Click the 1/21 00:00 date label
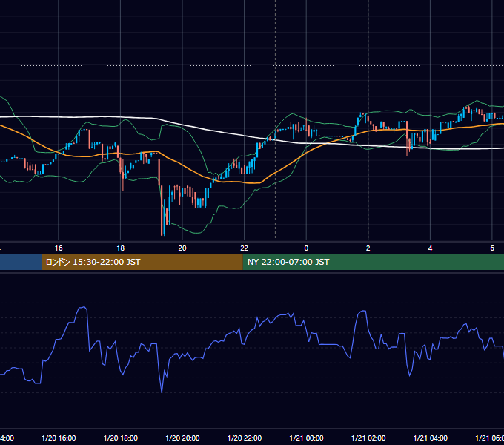Viewport: 504px width, 445px height. (x=306, y=438)
